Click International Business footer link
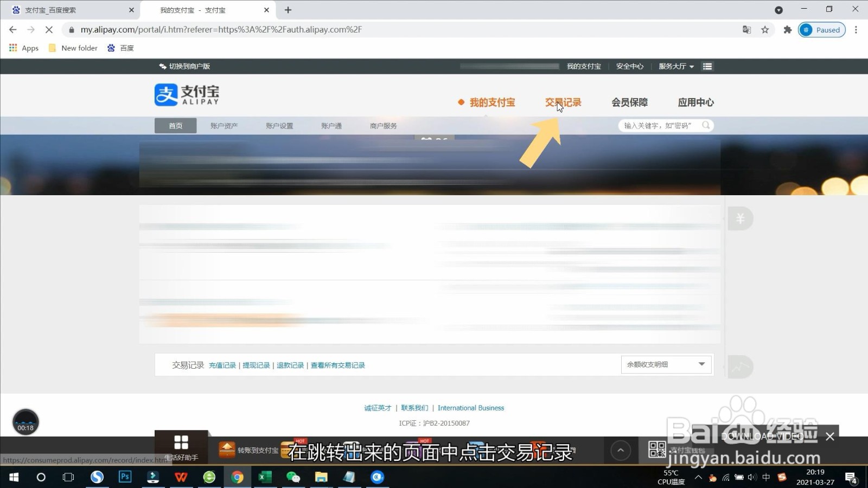868x488 pixels. coord(471,408)
